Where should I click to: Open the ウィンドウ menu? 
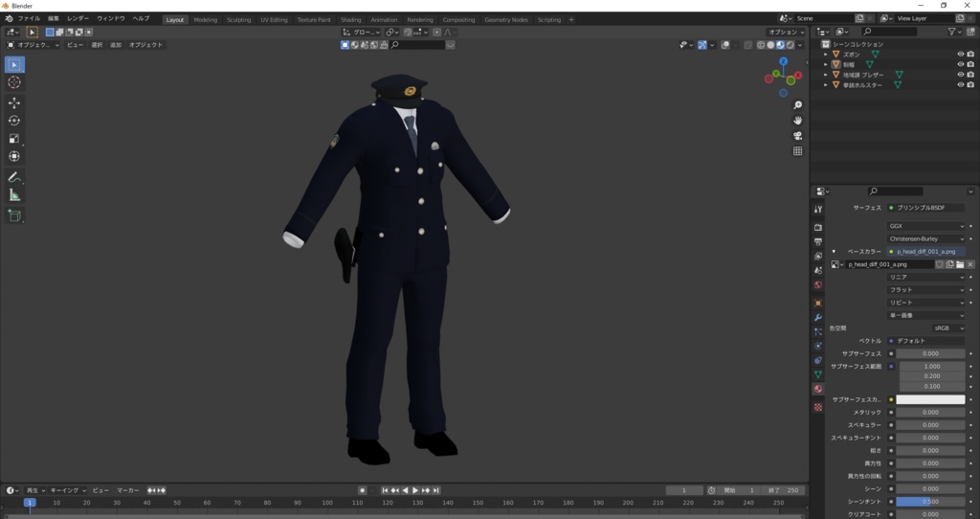tap(111, 19)
